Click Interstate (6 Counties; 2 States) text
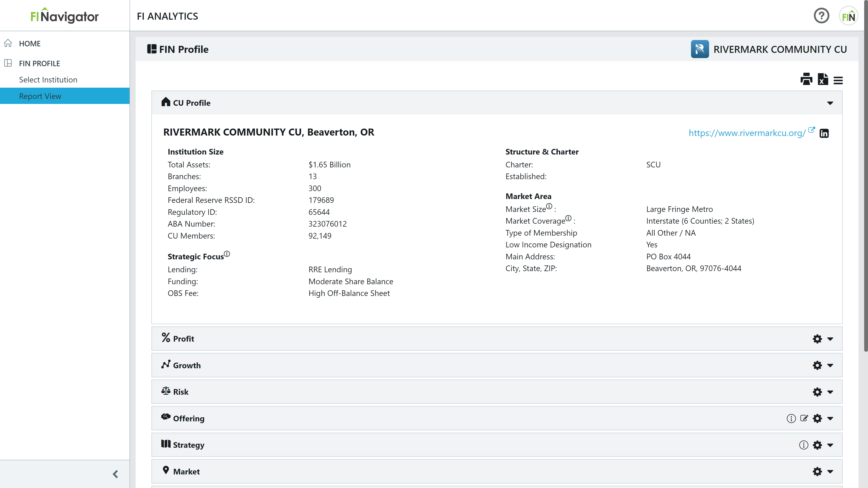This screenshot has width=868, height=488. pyautogui.click(x=700, y=221)
